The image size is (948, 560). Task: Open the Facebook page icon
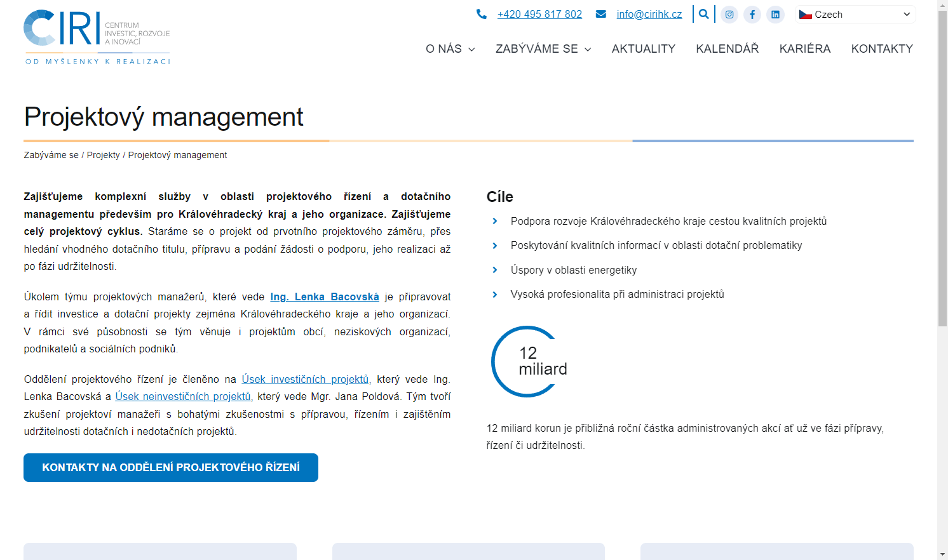[x=752, y=15]
